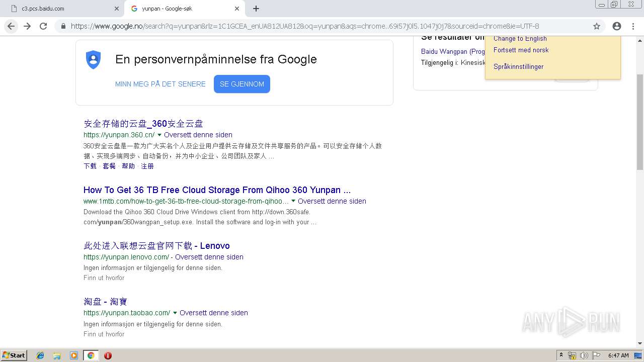Screen dimensions: 644x362
Task: Switch to the yunpan Google-søk tab
Action: tap(184, 9)
